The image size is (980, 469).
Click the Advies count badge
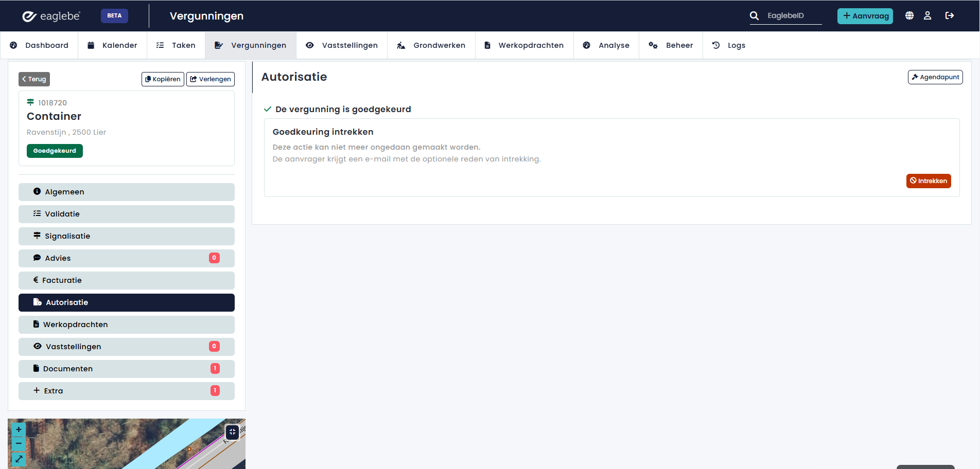214,258
